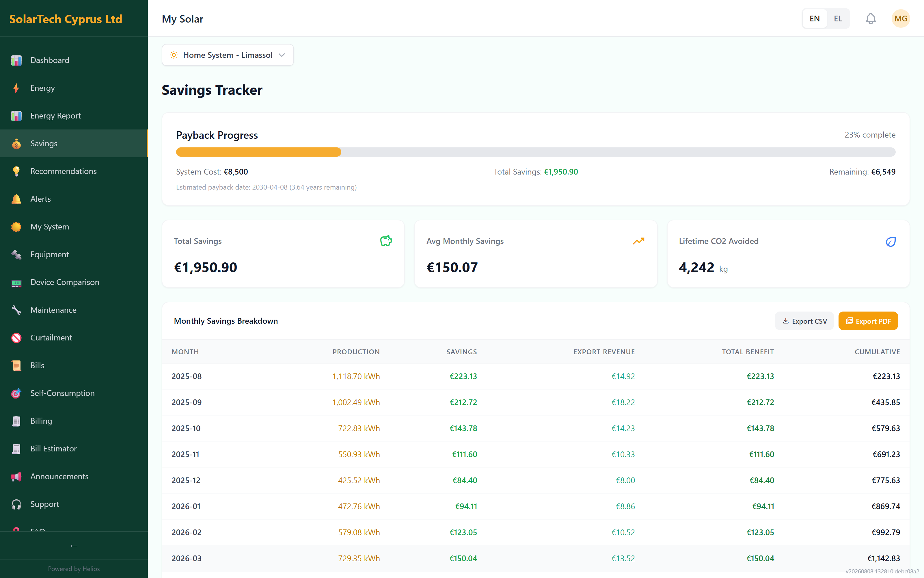Image resolution: width=924 pixels, height=578 pixels.
Task: Click the Recommendations light bulb icon
Action: [16, 171]
